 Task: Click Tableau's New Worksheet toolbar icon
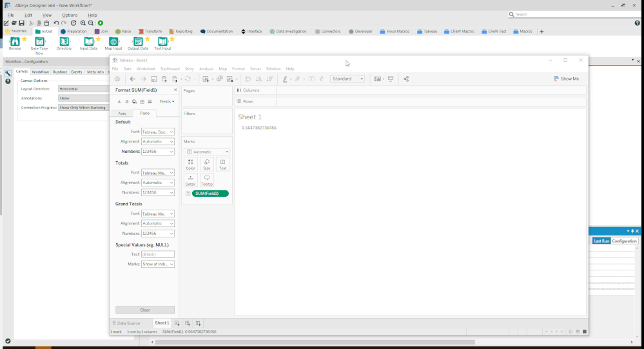[206, 79]
